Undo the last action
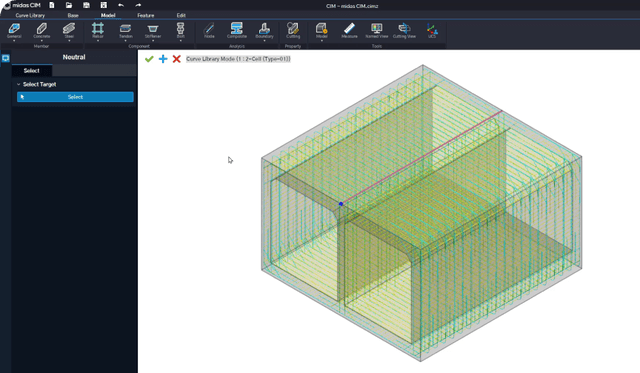 [x=121, y=5]
